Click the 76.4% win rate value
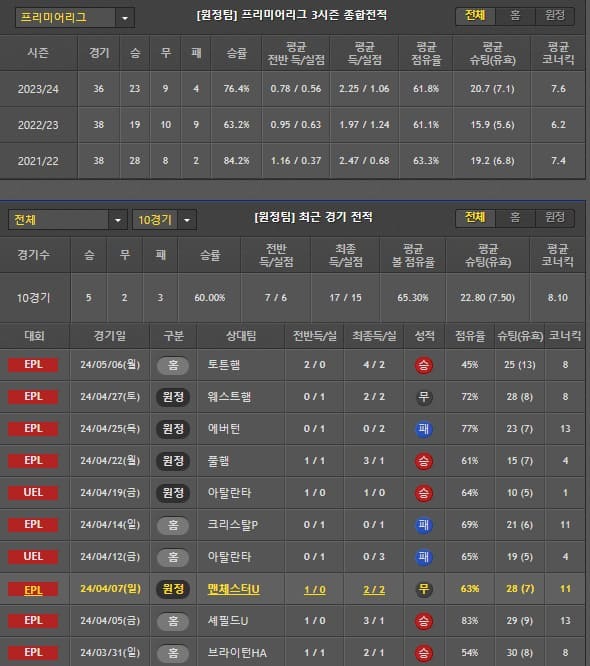Viewport: 590px width, 666px height. (x=236, y=89)
